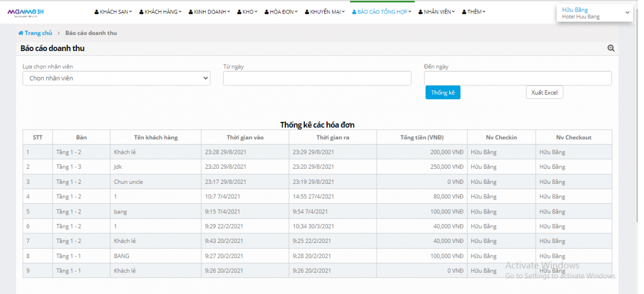Open the Hữu Bằng account dropdown
The height and width of the screenshot is (294, 644).
point(595,13)
